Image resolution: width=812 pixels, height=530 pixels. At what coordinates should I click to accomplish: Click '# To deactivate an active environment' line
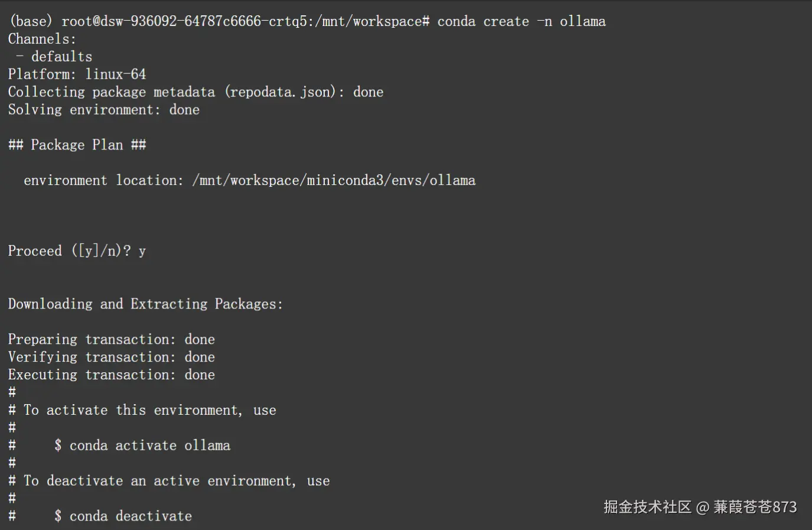[169, 482]
